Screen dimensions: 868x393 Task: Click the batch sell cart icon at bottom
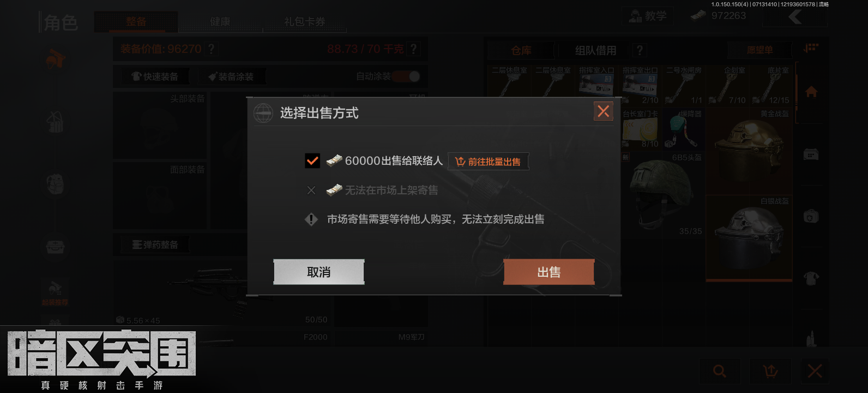[x=770, y=371]
